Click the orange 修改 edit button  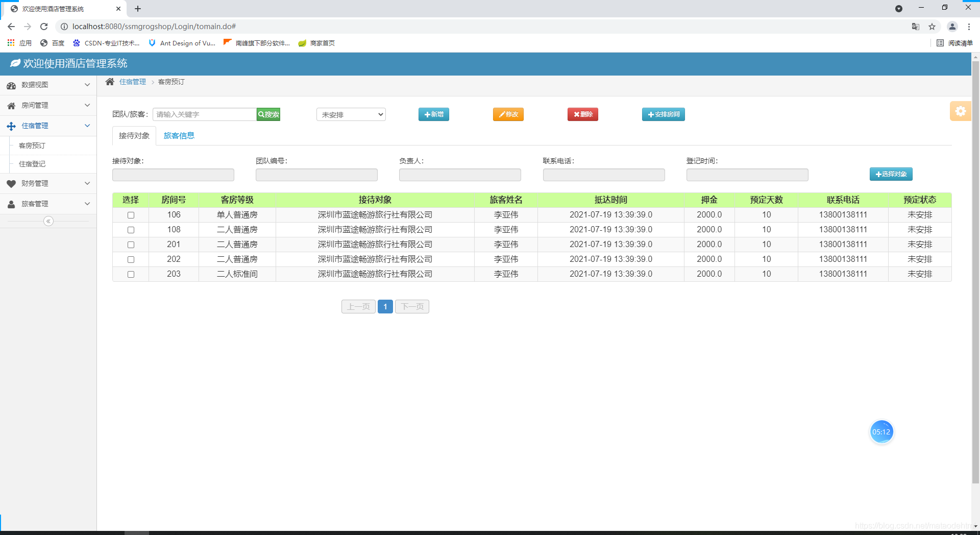[508, 114]
